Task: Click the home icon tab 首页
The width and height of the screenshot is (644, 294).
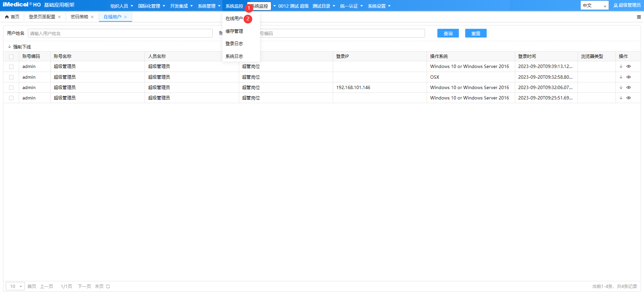Action: [12, 17]
